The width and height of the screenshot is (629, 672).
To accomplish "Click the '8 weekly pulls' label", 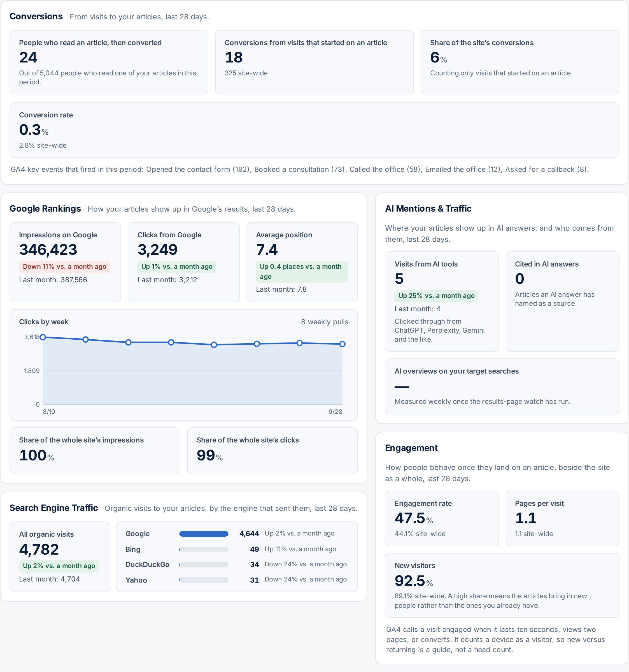I will (325, 322).
